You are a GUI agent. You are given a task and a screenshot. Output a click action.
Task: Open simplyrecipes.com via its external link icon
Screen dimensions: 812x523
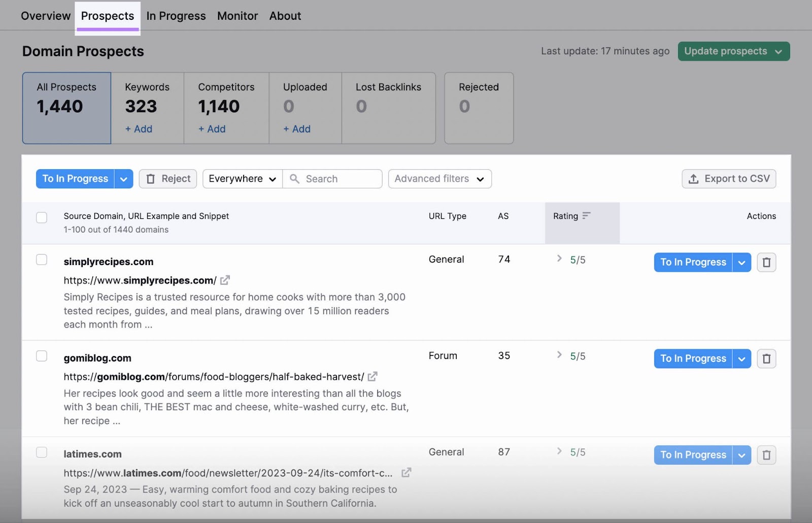pyautogui.click(x=225, y=280)
